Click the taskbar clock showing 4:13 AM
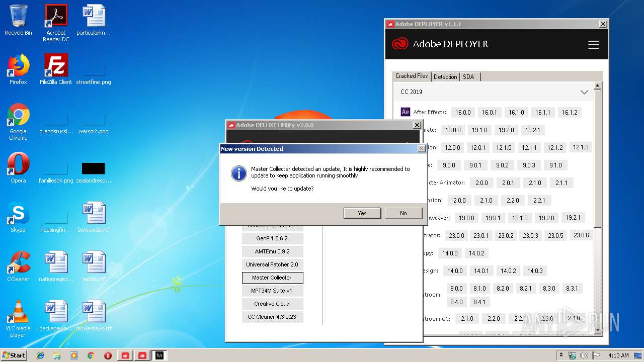This screenshot has height=362, width=644. [x=618, y=355]
